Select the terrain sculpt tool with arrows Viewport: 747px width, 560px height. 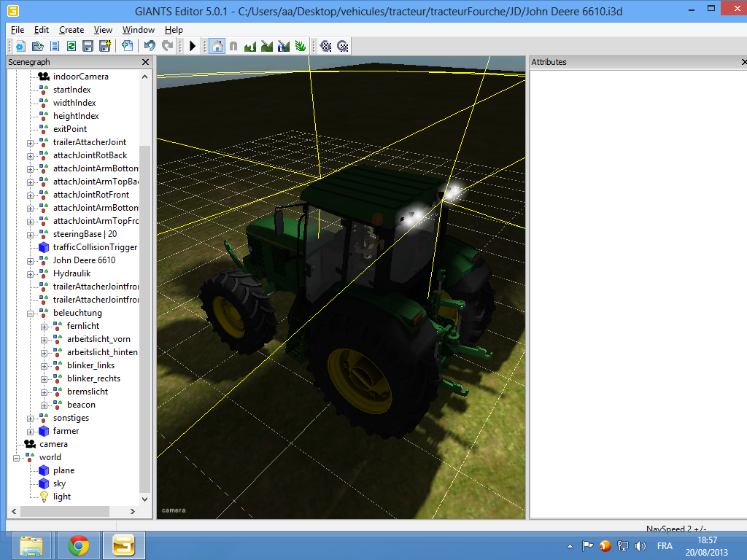[250, 46]
